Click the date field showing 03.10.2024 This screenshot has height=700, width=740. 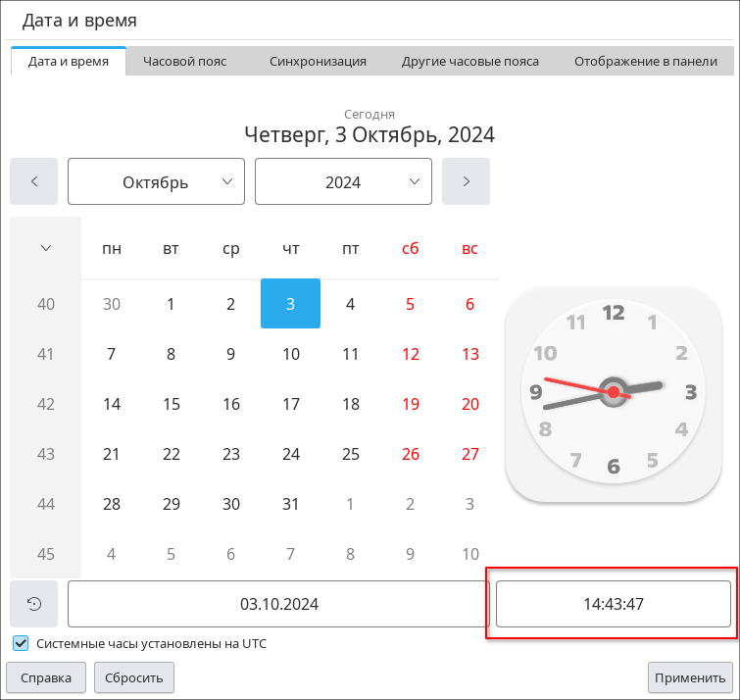click(x=278, y=604)
